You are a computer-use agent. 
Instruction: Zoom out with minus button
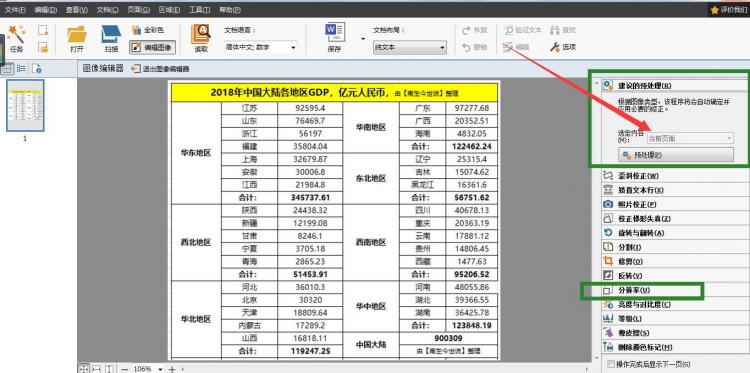(125, 369)
